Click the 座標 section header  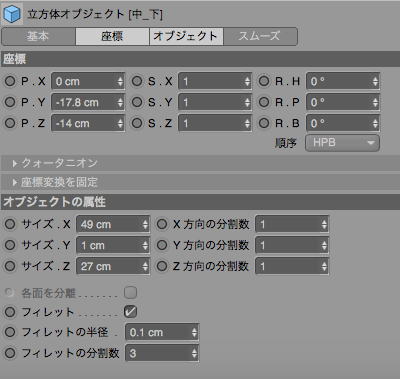200,59
